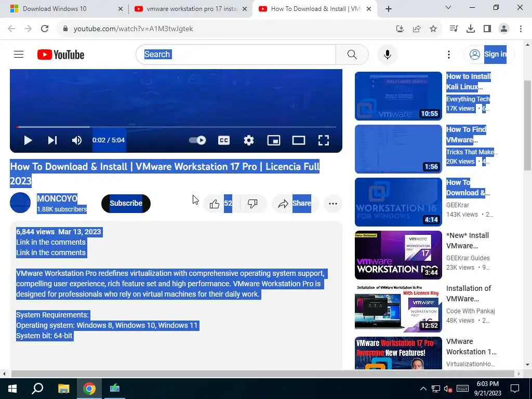Open How to Find VMware video thumbnail
Screen dimensions: 532x399
(398, 149)
